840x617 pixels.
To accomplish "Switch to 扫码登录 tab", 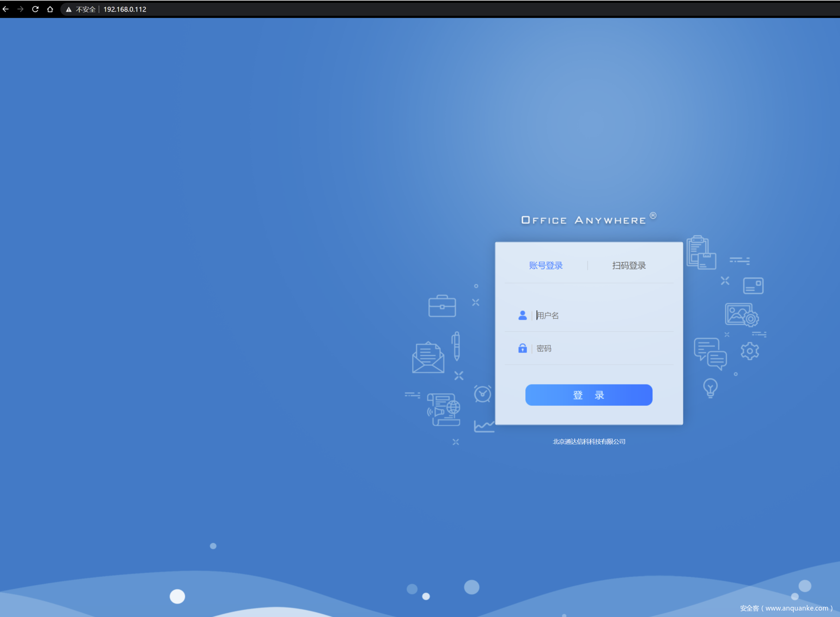I will (x=629, y=265).
